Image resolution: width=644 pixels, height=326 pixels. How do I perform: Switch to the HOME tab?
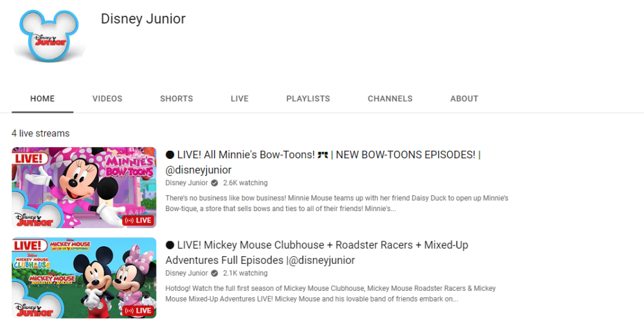tap(43, 99)
